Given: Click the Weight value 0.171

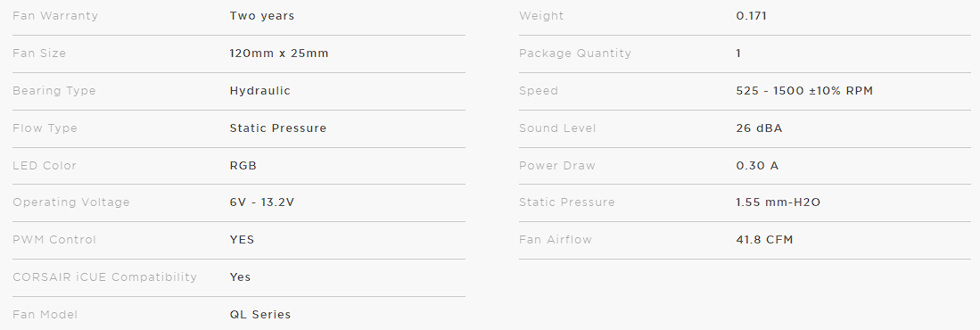Looking at the screenshot, I should point(751,16).
